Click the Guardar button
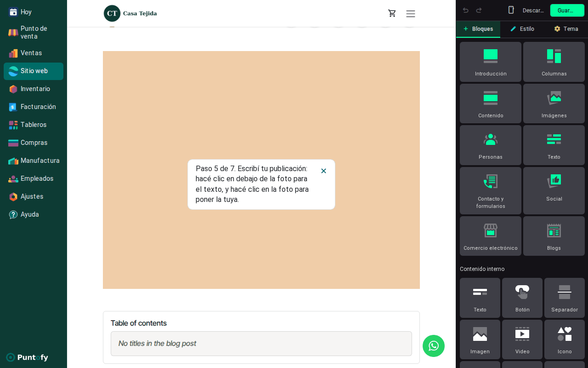 tap(567, 10)
